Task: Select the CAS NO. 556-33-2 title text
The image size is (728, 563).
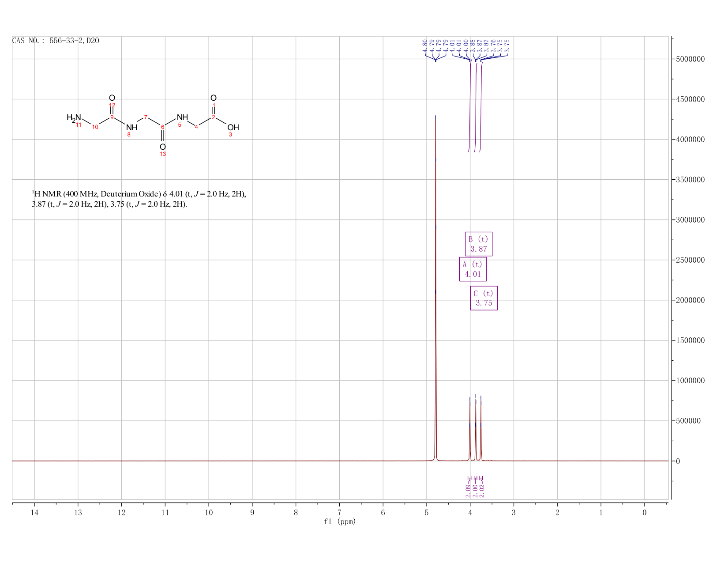Action: pos(56,41)
